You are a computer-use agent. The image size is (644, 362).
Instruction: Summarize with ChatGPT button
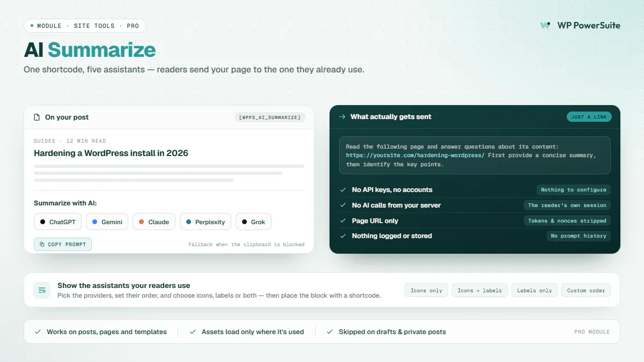point(58,221)
